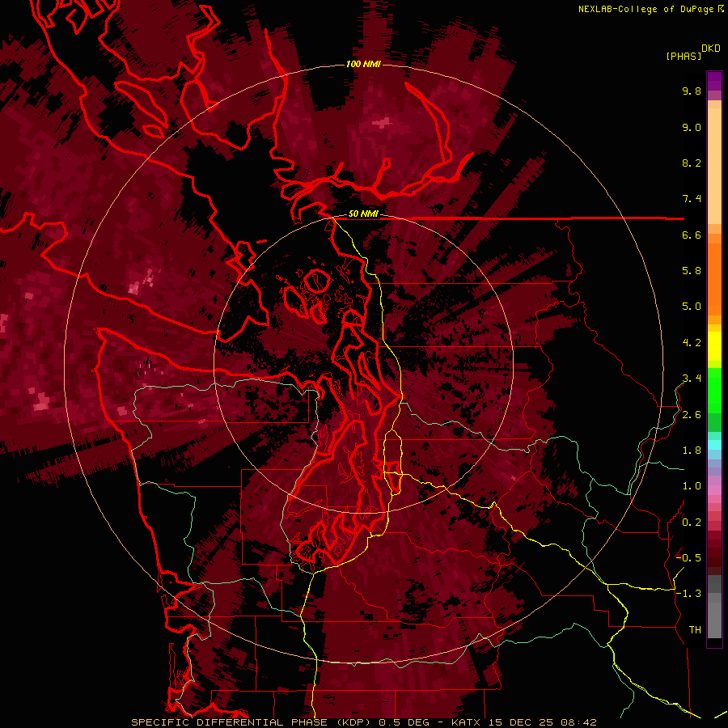Viewport: 728px width, 728px height.
Task: Click the 100 NMI range ring label
Action: [363, 64]
